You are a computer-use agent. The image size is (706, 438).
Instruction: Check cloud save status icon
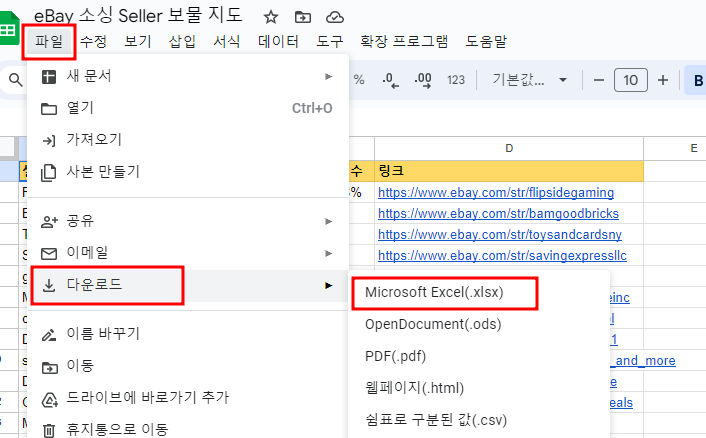pos(335,17)
